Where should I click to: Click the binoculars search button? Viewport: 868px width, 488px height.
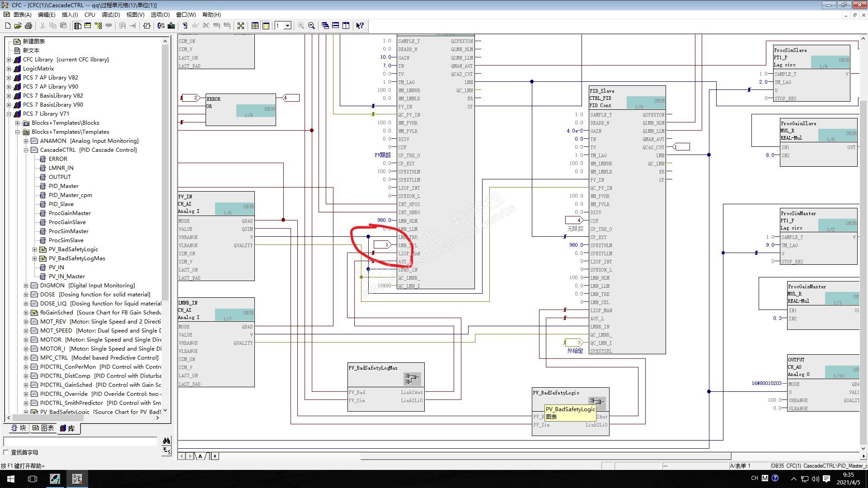pyautogui.click(x=166, y=441)
